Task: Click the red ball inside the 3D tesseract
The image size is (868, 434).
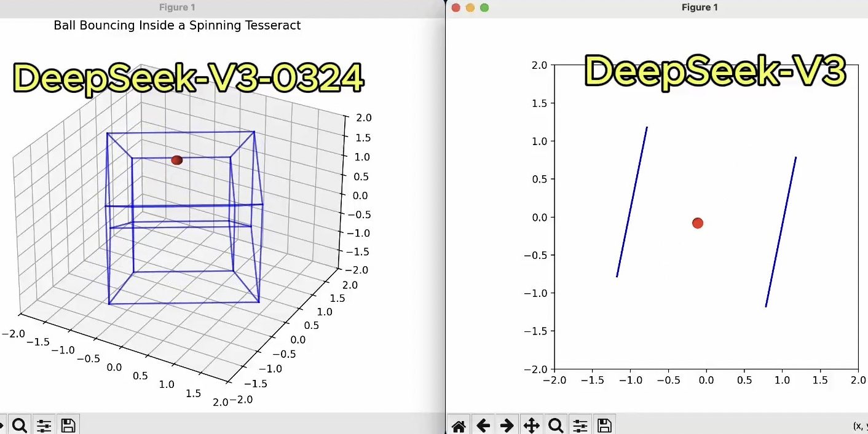Action: pos(177,160)
